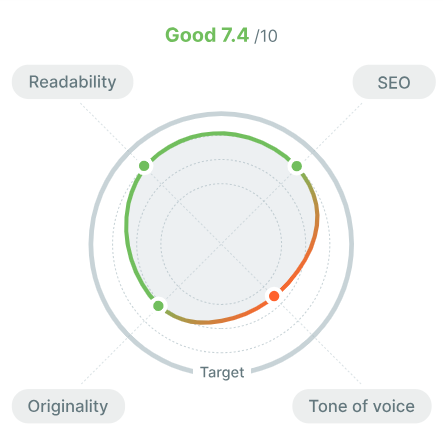The width and height of the screenshot is (443, 444).
Task: Click the green Readability data point
Action: 144,166
